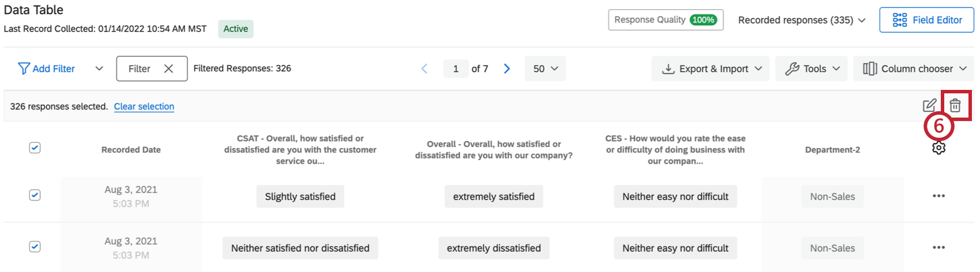Screen dimensions: 980x272
Task: Click the trash delete responses icon
Action: [x=955, y=105]
